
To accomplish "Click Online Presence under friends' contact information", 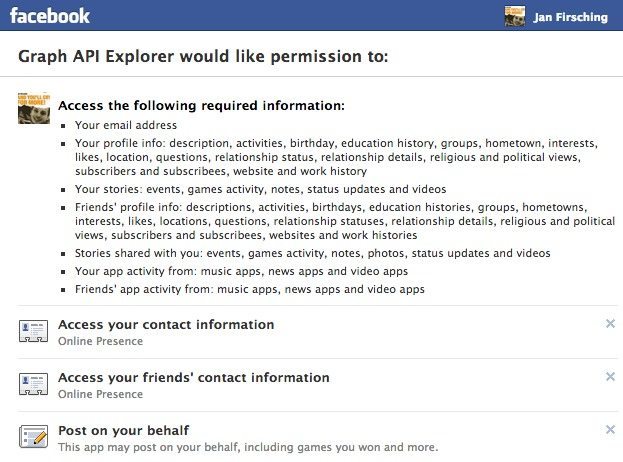I will click(101, 394).
